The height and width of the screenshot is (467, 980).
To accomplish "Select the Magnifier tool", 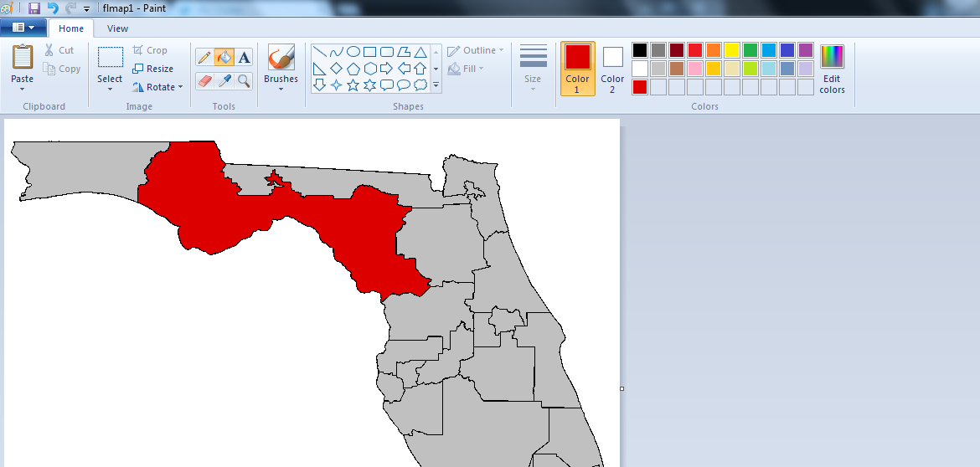I will point(244,80).
